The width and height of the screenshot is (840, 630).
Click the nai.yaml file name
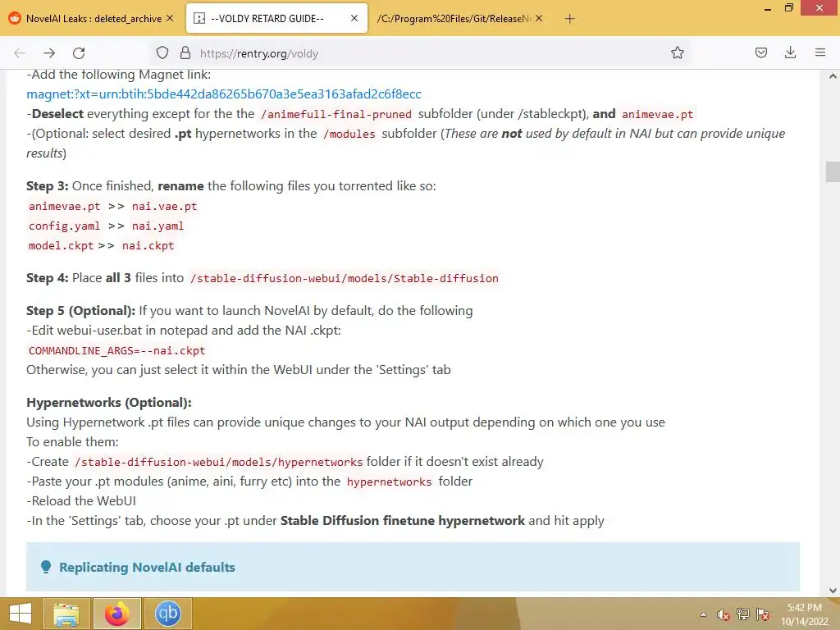pos(157,226)
